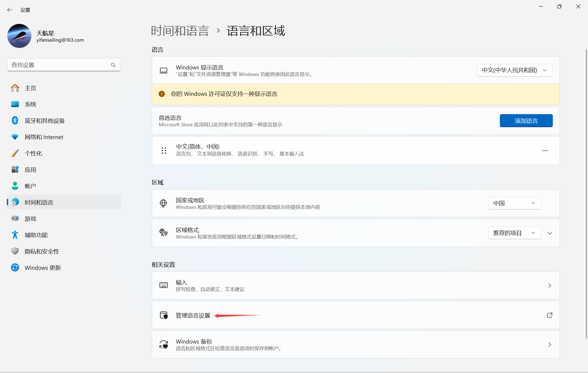The width and height of the screenshot is (588, 373).
Task: Expand the 区域格式 section chevron
Action: (550, 233)
